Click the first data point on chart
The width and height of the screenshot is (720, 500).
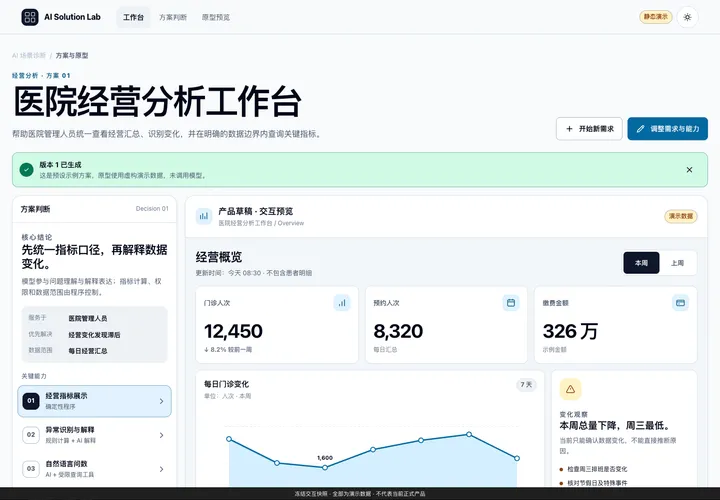(229, 439)
